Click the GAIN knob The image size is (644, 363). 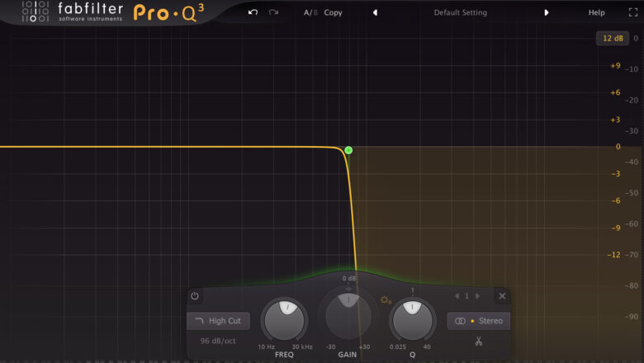point(348,315)
